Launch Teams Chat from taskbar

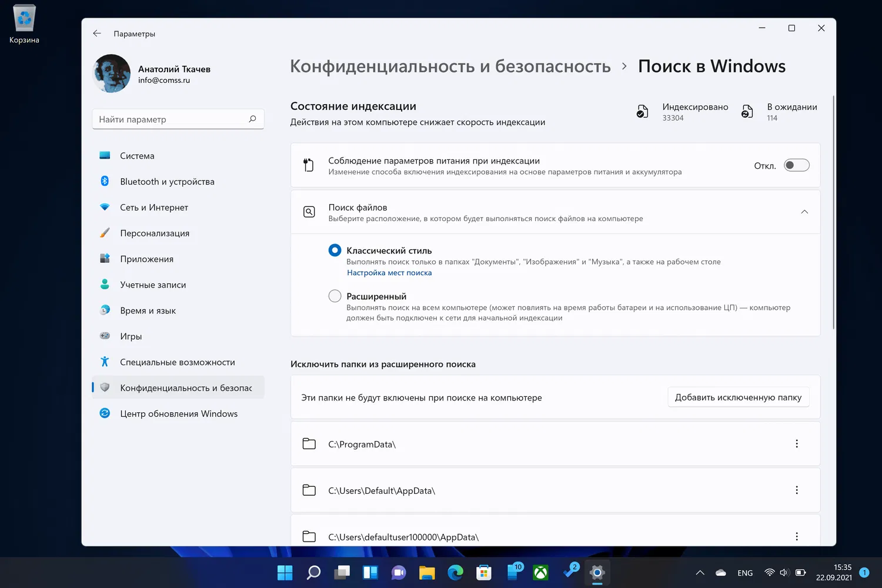[x=399, y=572]
